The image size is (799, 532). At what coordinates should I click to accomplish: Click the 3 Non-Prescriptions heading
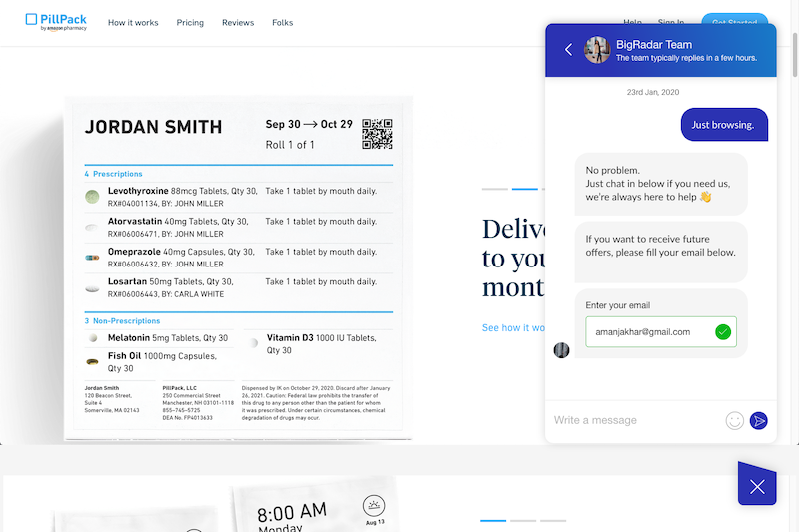coord(122,321)
